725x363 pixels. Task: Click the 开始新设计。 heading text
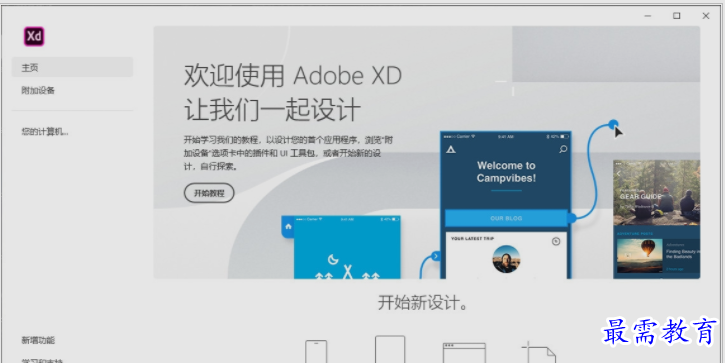click(424, 303)
